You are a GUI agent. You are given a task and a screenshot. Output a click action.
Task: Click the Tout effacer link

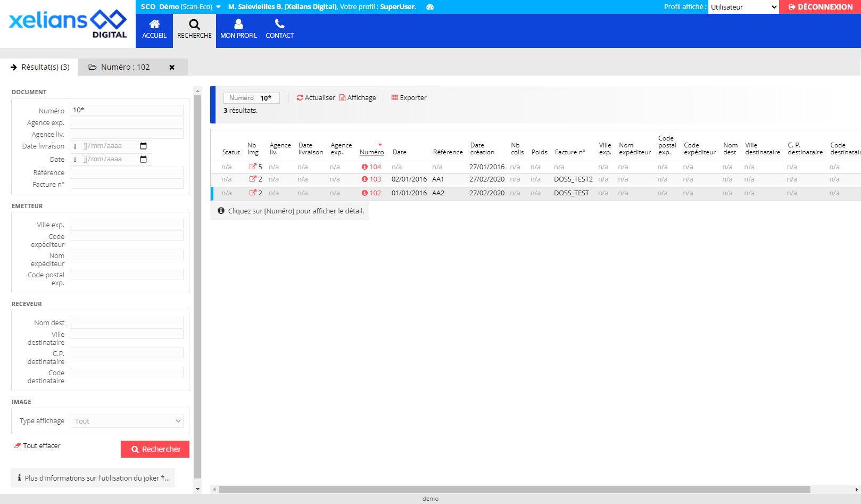point(37,446)
